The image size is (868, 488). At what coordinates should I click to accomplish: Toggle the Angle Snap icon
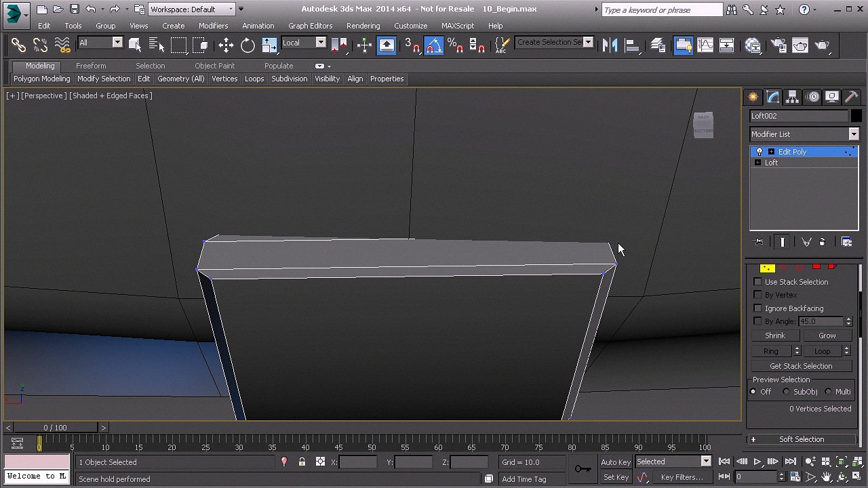point(434,45)
